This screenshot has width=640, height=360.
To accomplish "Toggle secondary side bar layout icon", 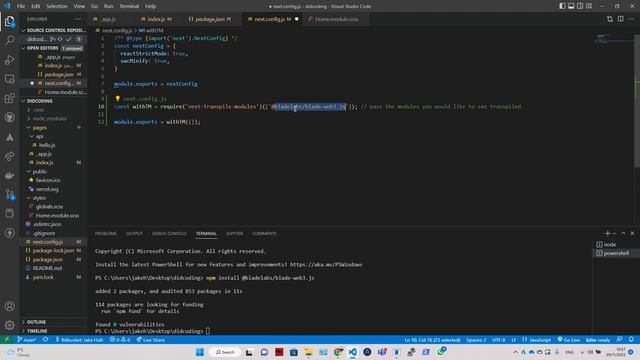I will [x=580, y=6].
